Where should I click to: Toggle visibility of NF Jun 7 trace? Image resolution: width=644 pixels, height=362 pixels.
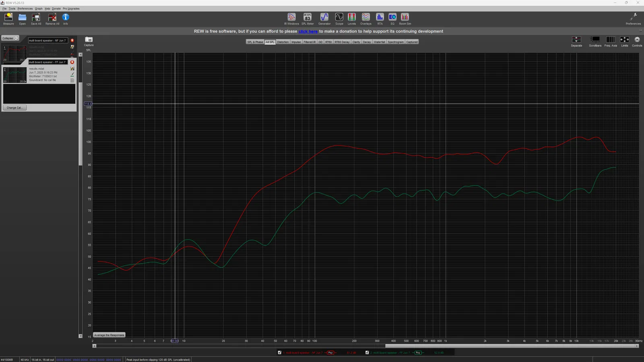click(x=280, y=353)
